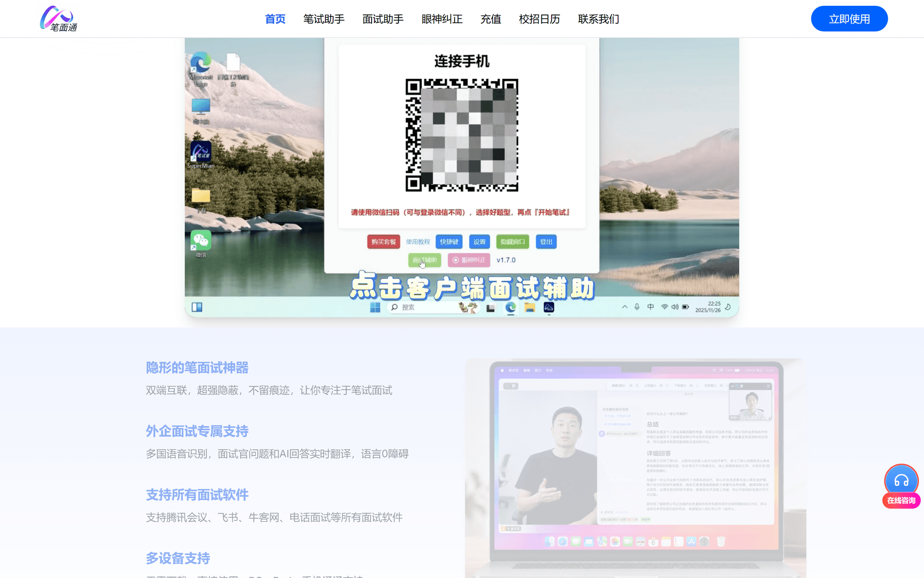
Task: Click the v1.7.0 version text
Action: pyautogui.click(x=506, y=260)
